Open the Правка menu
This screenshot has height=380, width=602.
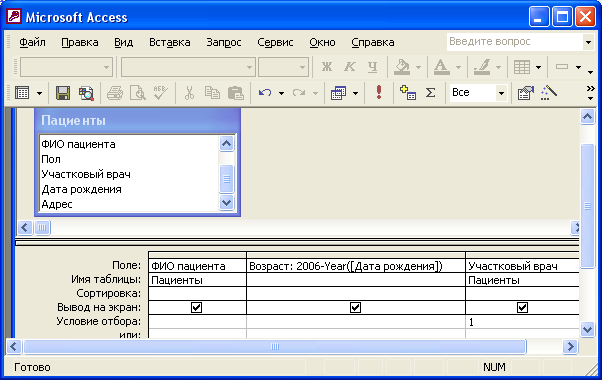click(x=80, y=42)
